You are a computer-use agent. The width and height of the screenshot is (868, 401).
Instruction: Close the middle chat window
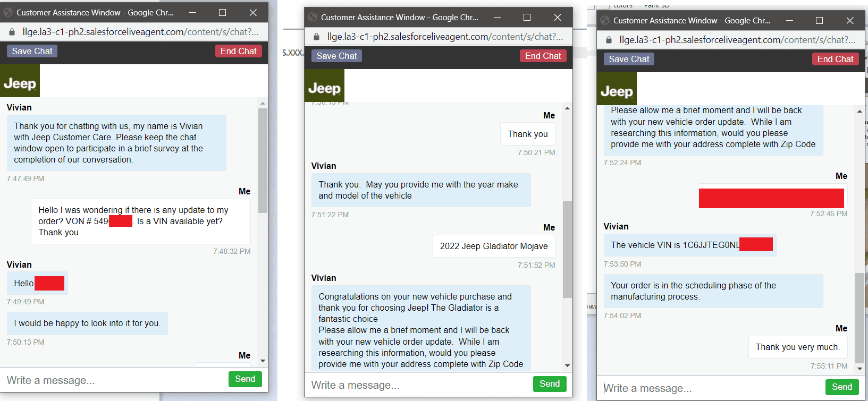pyautogui.click(x=558, y=17)
